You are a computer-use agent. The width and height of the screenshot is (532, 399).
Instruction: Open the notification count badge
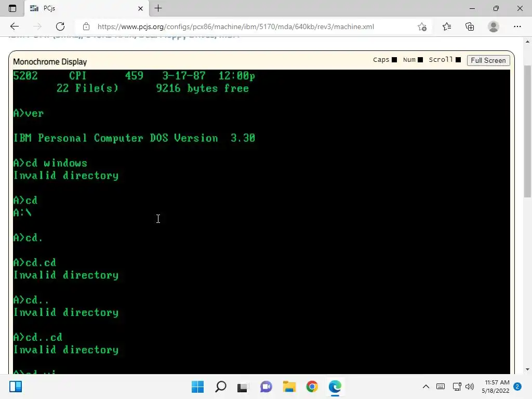[x=517, y=387]
